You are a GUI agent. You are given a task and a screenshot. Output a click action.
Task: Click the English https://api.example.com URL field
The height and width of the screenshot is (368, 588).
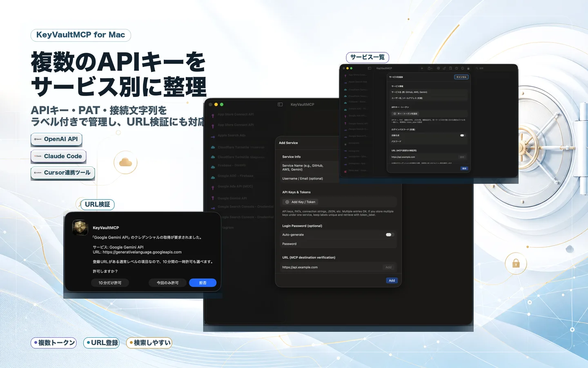click(x=331, y=267)
